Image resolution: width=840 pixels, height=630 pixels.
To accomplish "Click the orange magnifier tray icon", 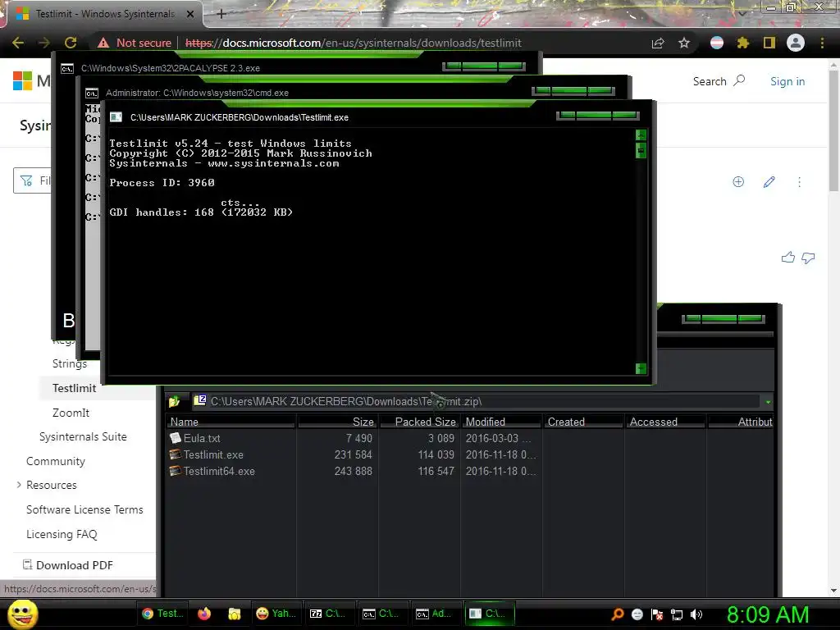I will pyautogui.click(x=617, y=614).
